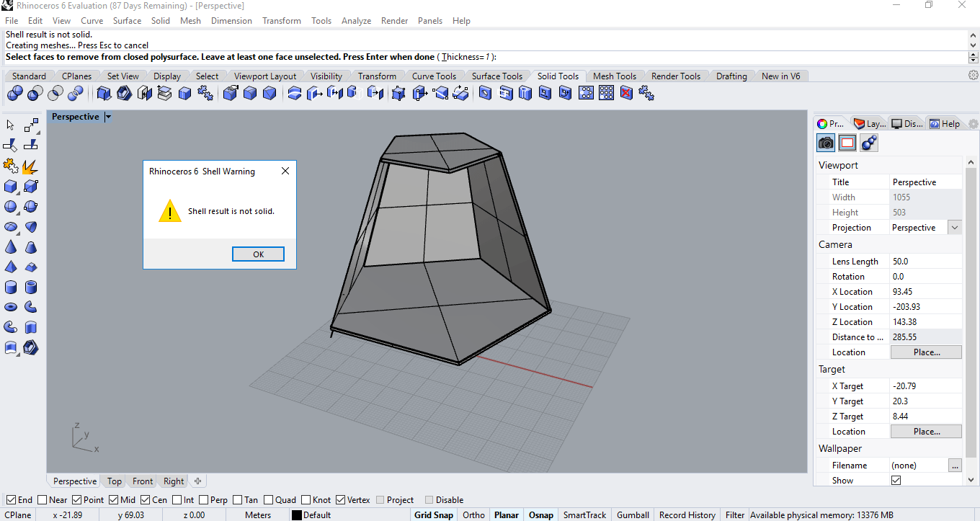Image resolution: width=980 pixels, height=521 pixels.
Task: Select the Tube solid tool
Action: pos(30,288)
